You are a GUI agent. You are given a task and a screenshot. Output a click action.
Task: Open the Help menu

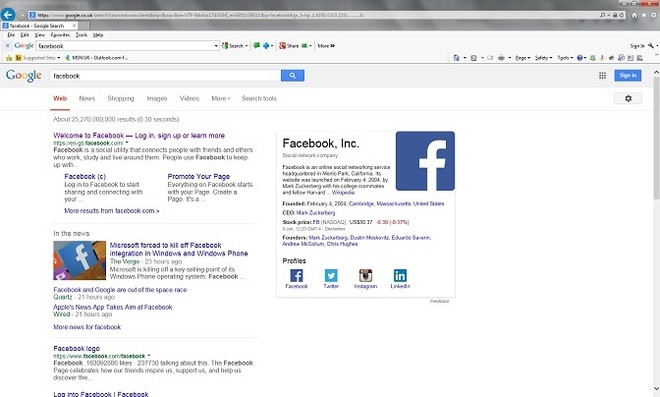tap(98, 35)
